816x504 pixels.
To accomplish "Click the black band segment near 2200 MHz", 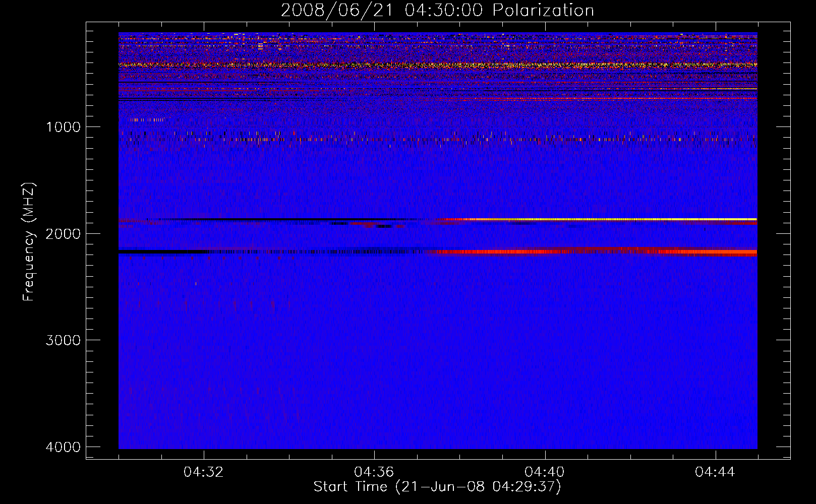I will (x=164, y=251).
